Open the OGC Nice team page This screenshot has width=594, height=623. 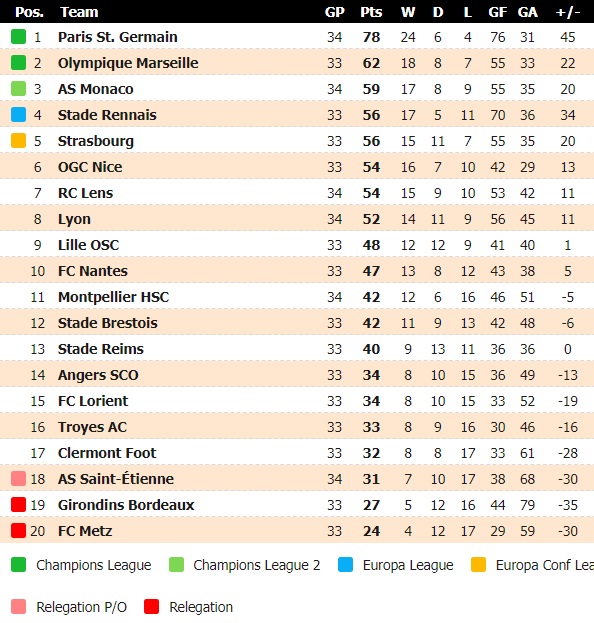(x=90, y=167)
